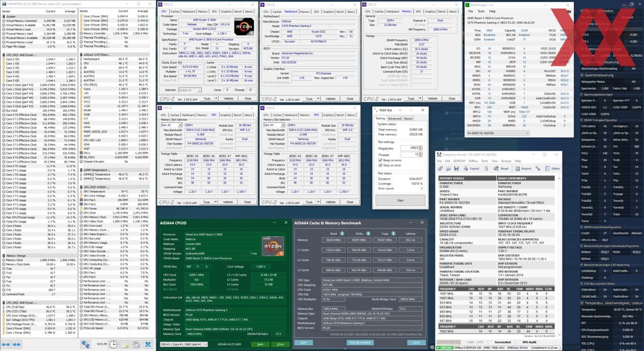
Task: Toggle Beep on error checkbox in RAM Test
Action: point(380,160)
